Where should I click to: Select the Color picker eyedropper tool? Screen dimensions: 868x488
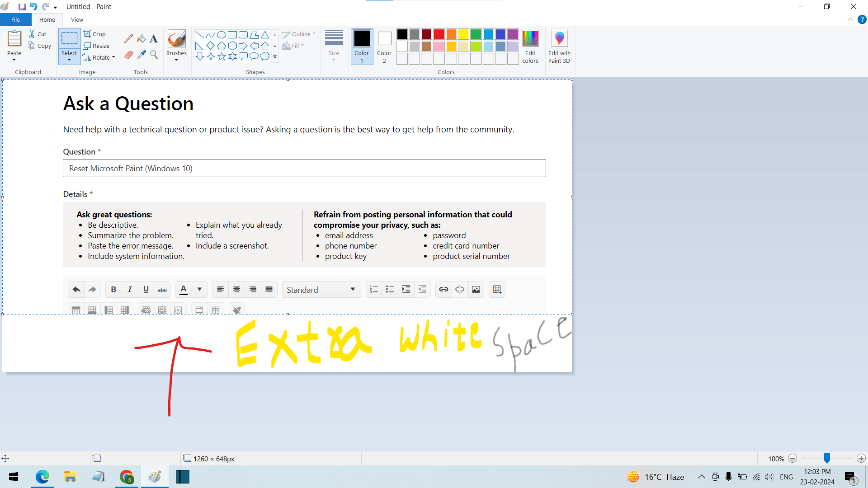tap(142, 55)
